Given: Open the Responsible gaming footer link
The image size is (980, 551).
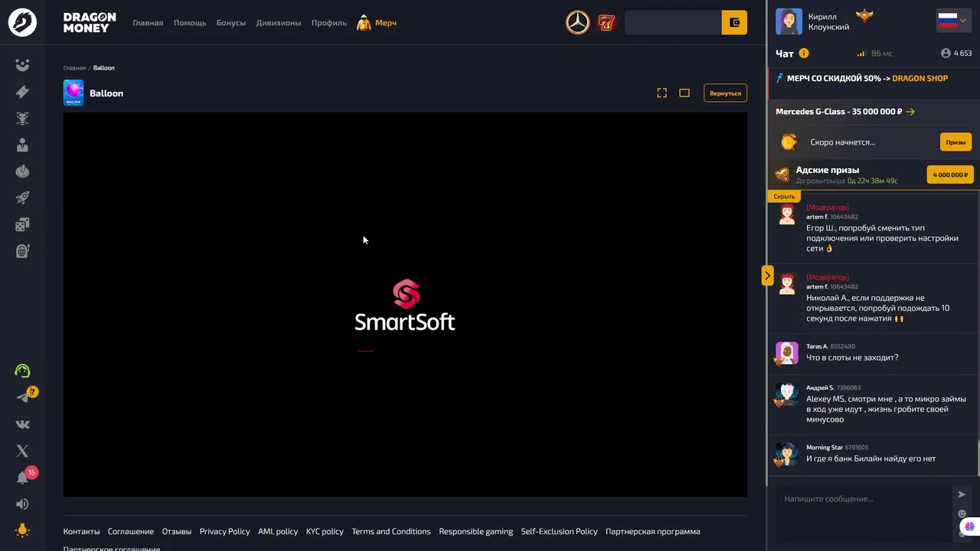Looking at the screenshot, I should 475,532.
